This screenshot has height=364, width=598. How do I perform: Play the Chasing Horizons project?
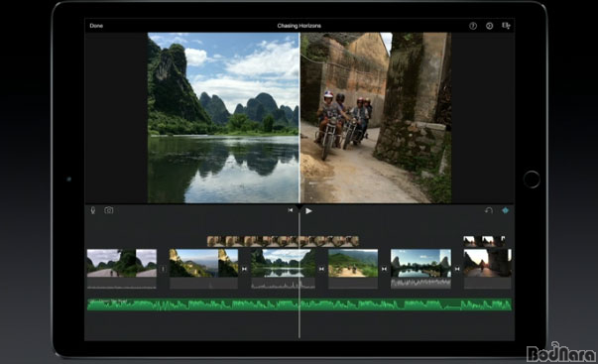pos(308,210)
